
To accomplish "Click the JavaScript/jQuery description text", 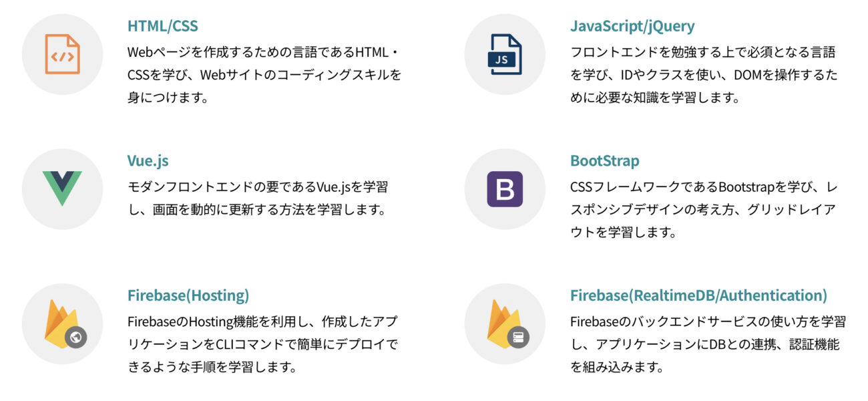I will [703, 75].
